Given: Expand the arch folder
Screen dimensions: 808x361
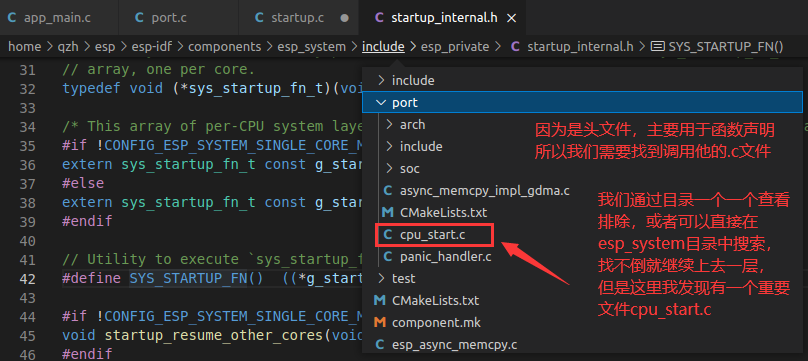Looking at the screenshot, I should [x=412, y=125].
